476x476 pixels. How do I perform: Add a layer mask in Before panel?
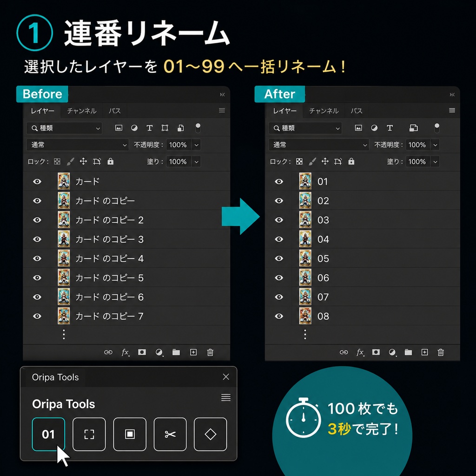click(142, 352)
